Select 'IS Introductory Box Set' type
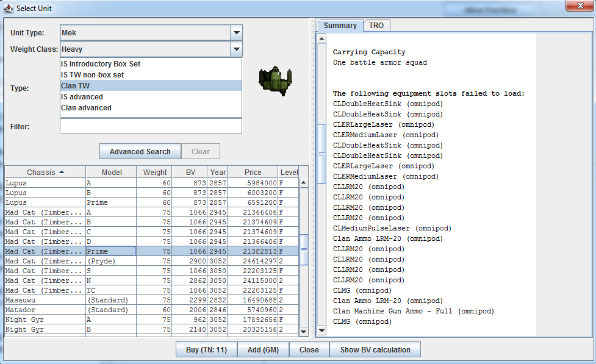This screenshot has height=364, width=596. pos(151,64)
